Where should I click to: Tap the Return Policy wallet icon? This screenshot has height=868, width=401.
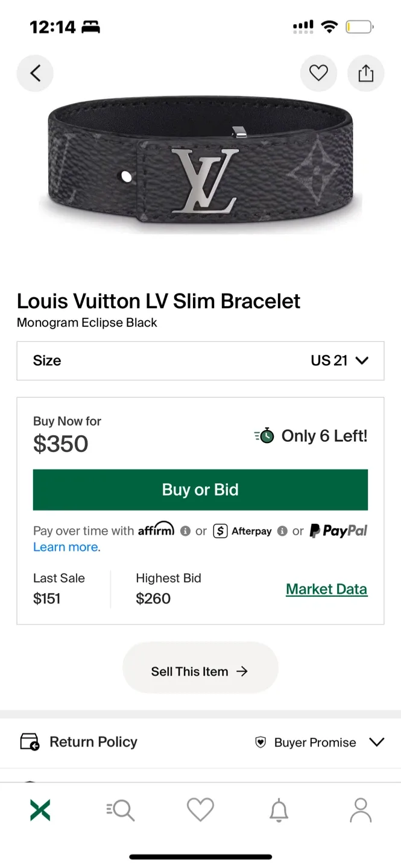pos(30,742)
